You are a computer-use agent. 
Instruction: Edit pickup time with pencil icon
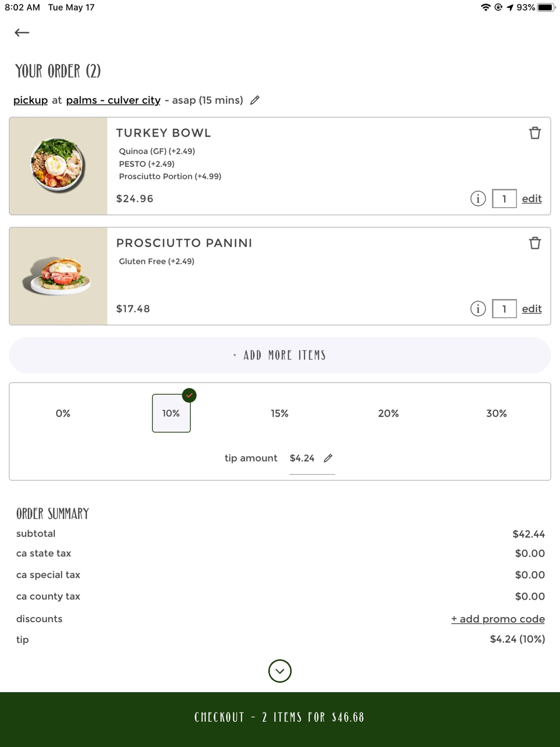255,100
